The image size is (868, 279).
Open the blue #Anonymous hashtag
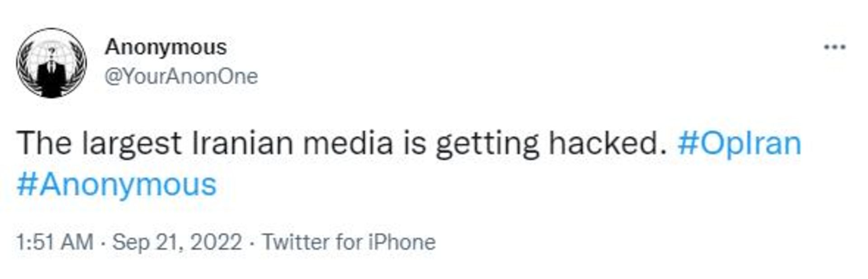(x=117, y=185)
